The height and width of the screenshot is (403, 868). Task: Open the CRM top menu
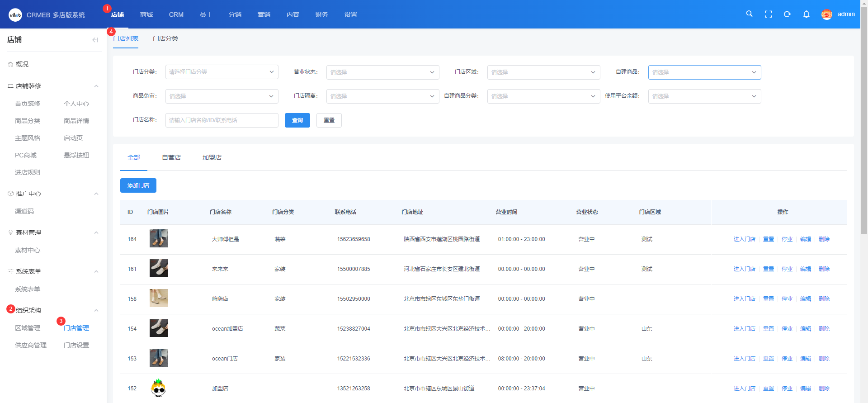point(176,14)
